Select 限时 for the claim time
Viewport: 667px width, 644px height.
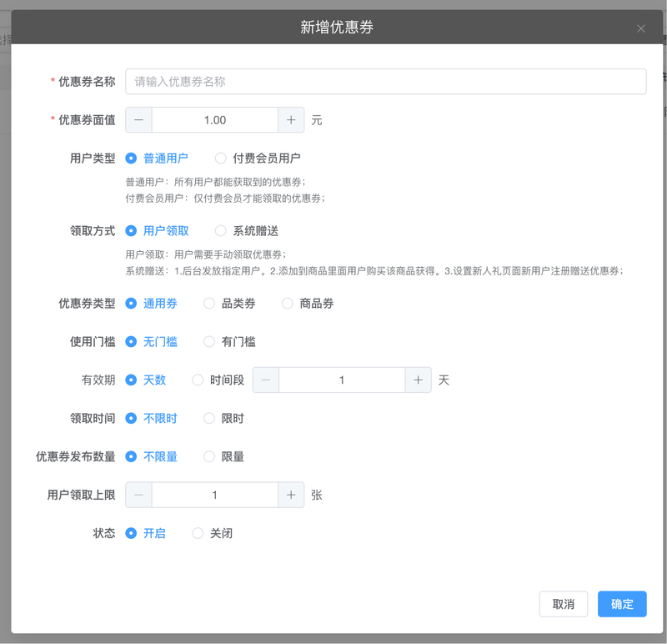click(223, 419)
